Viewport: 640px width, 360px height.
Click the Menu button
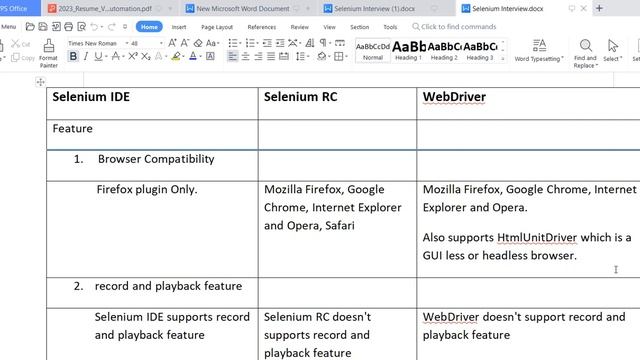[x=9, y=27]
